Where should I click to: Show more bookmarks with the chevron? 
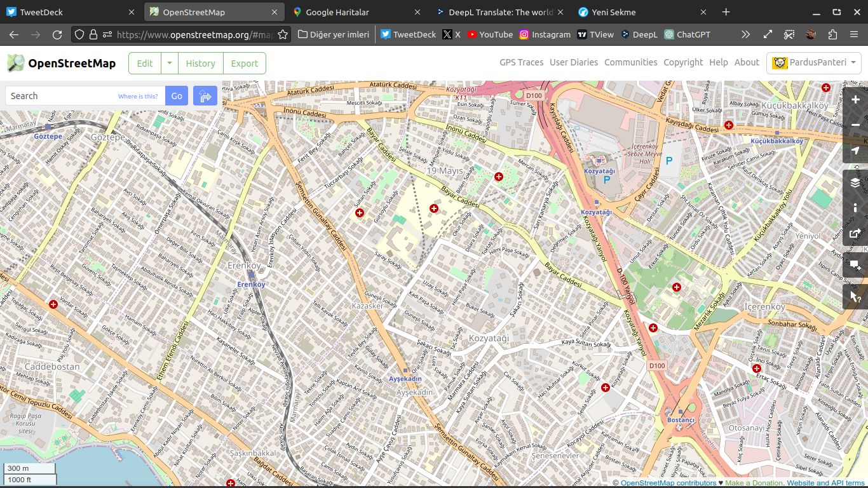click(746, 34)
